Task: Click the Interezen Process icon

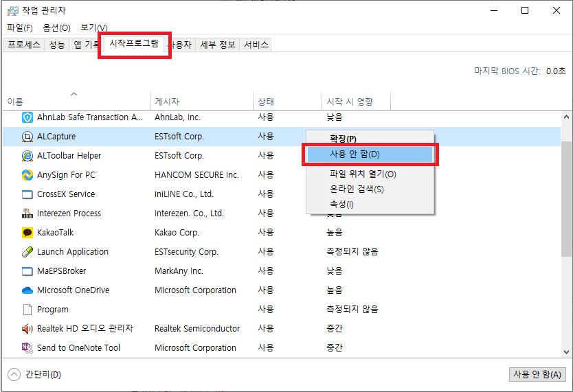Action: click(27, 214)
